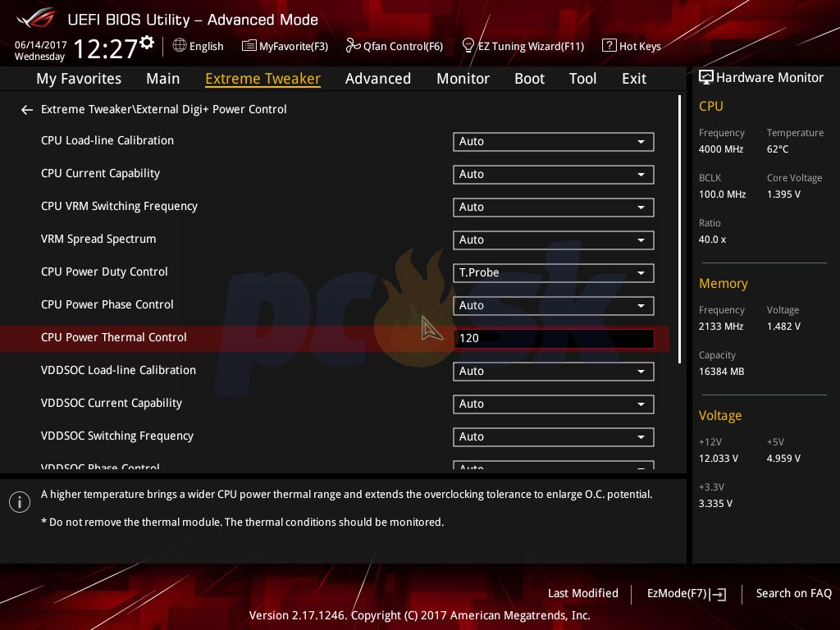Select the CPU Current Capability label
Screen dimensions: 840x630
[x=100, y=174]
